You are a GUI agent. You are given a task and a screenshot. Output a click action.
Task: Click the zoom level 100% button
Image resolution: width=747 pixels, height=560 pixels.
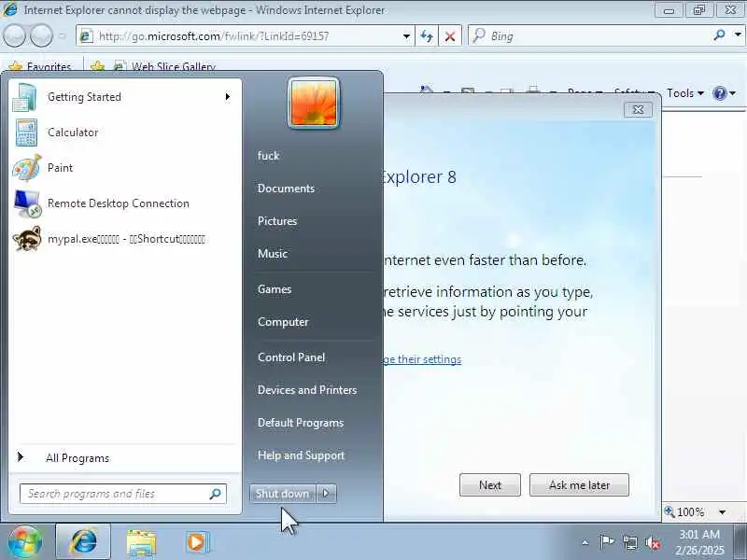(x=686, y=511)
